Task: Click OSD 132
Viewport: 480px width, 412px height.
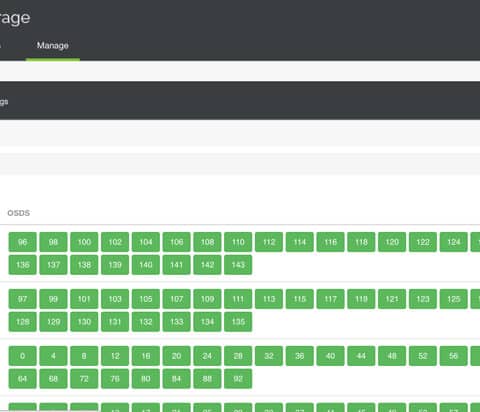Action: (146, 322)
